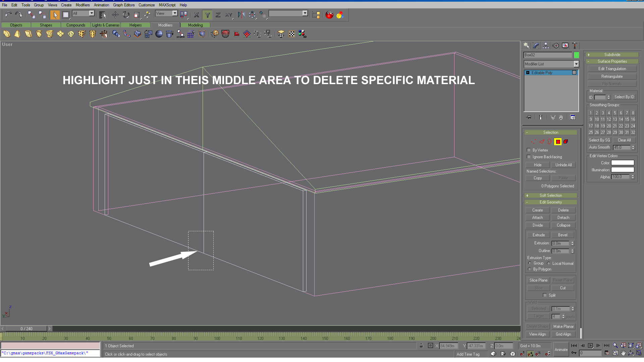Expand the Subdivide rollout
The width and height of the screenshot is (644, 362).
tap(612, 55)
